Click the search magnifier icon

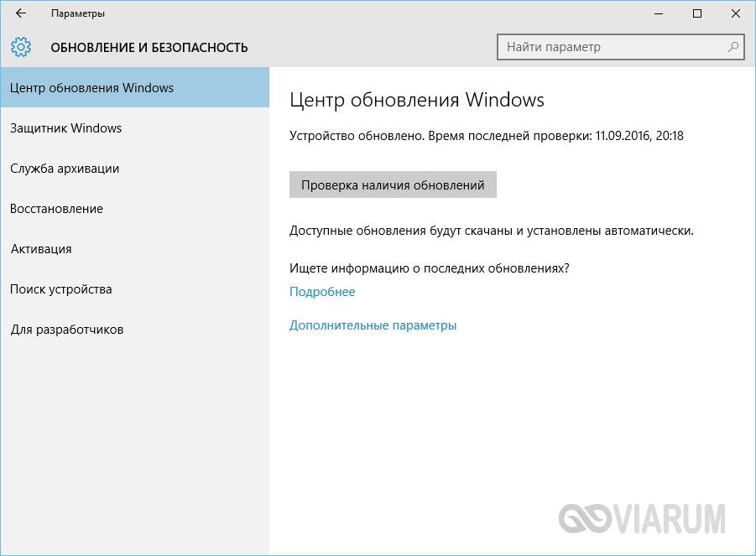click(x=733, y=47)
